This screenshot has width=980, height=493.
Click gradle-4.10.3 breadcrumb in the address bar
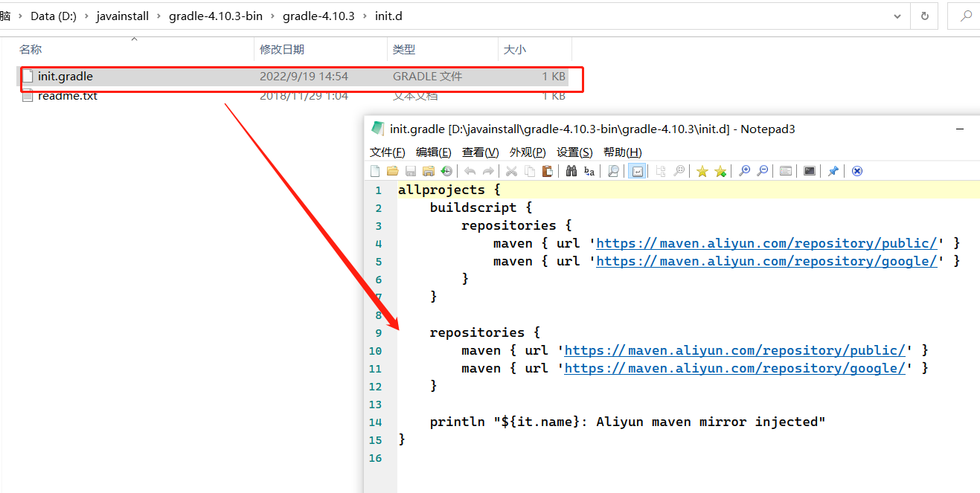(318, 16)
